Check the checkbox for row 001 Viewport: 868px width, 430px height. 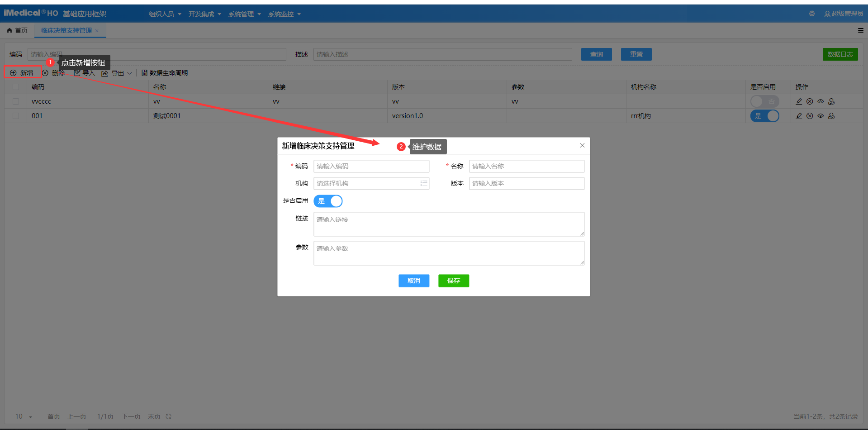[x=16, y=116]
